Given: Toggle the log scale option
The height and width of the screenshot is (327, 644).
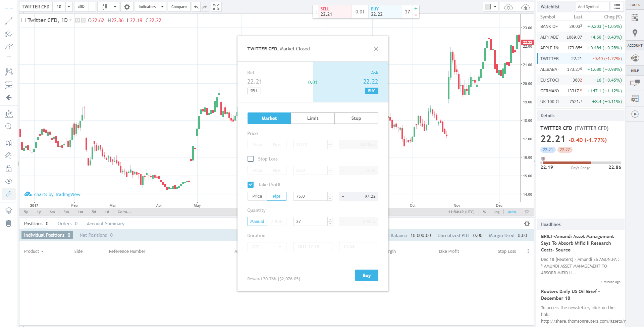Looking at the screenshot, I should coord(497,212).
